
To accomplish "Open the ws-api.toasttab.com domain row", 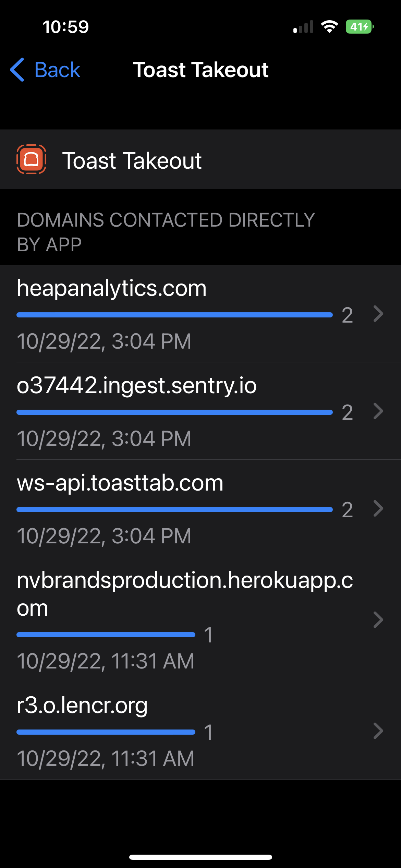I will pos(120,483).
